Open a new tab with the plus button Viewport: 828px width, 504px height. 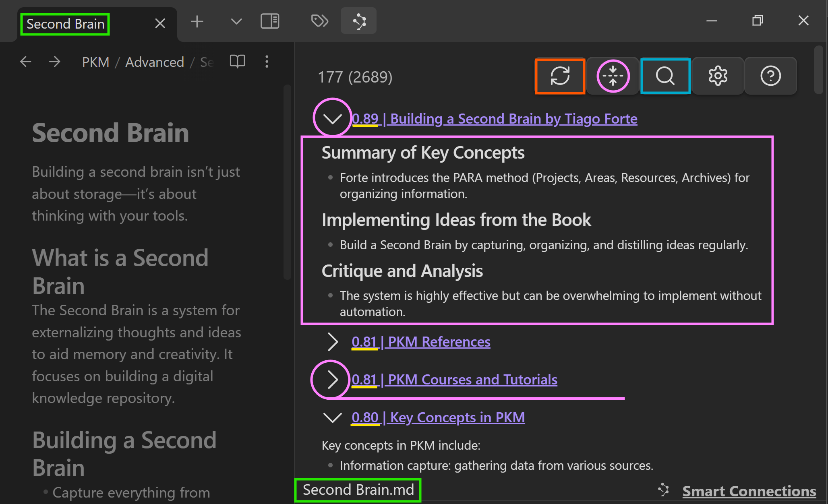point(197,21)
